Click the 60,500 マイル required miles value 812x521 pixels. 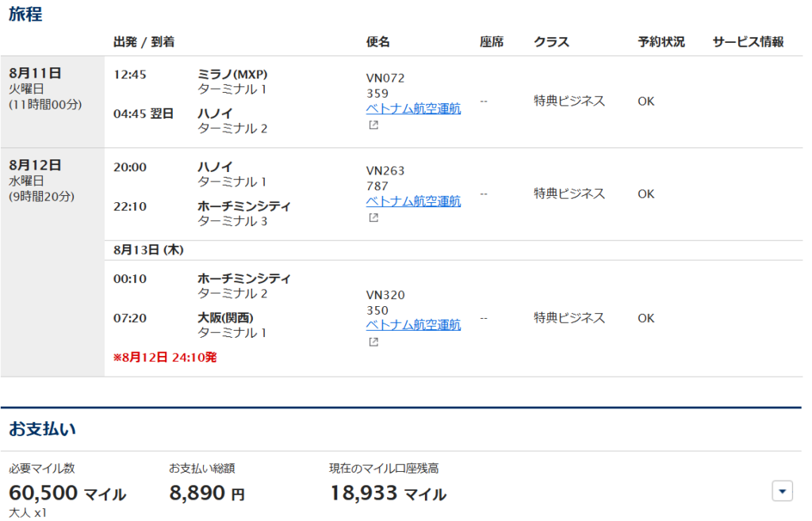[x=67, y=494]
